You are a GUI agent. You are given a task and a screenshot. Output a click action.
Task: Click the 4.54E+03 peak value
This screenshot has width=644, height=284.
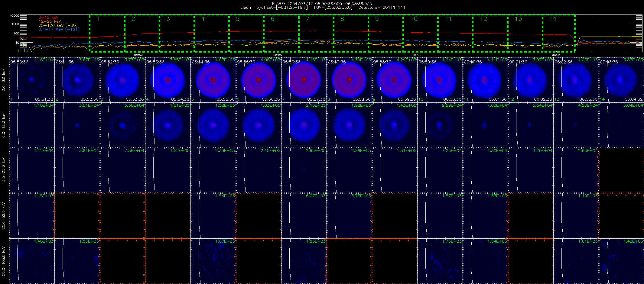(x=225, y=196)
